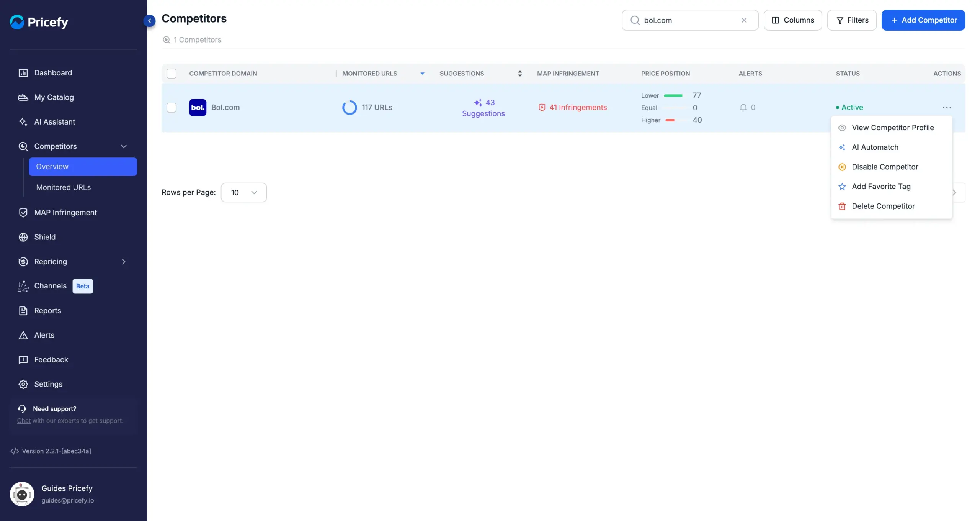Click the circular URL progress ring
980x521 pixels.
click(x=350, y=108)
